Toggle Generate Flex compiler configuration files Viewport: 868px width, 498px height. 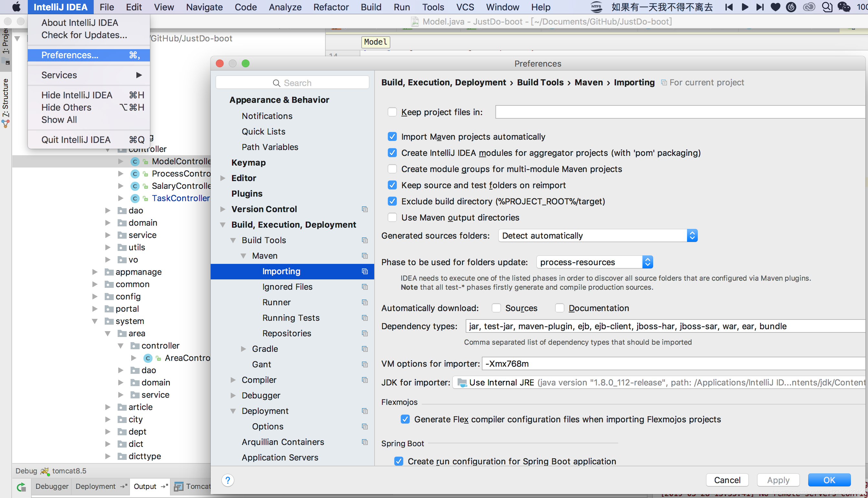pyautogui.click(x=405, y=419)
